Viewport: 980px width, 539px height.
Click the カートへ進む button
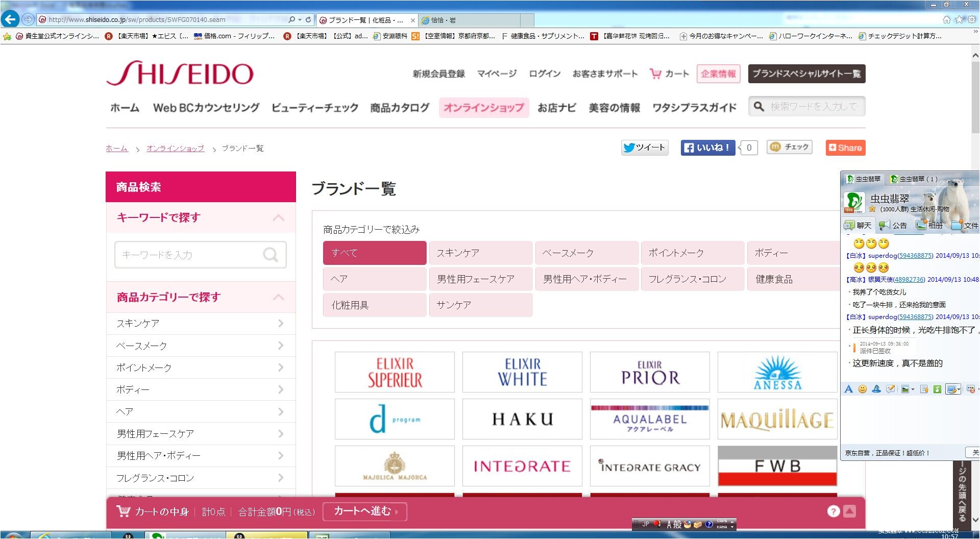click(x=365, y=511)
